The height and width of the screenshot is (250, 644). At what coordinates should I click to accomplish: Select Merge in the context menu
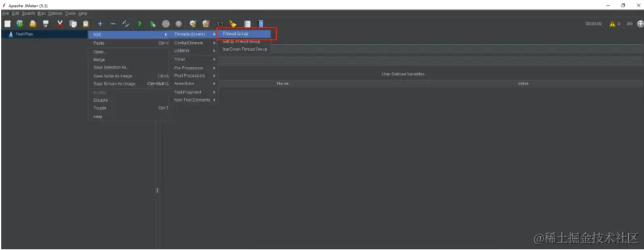coord(129,60)
